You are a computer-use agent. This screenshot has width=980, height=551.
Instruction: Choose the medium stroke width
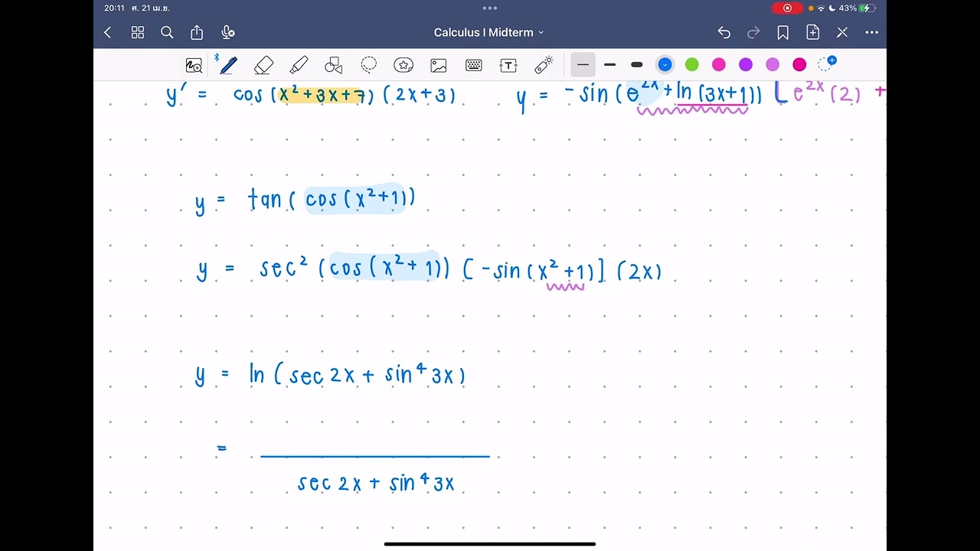(609, 65)
